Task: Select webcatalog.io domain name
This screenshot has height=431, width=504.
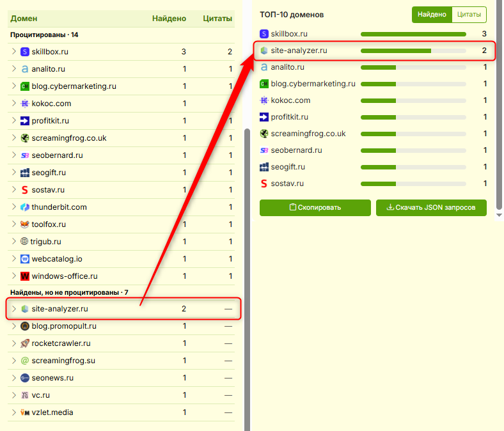Action: point(57,259)
